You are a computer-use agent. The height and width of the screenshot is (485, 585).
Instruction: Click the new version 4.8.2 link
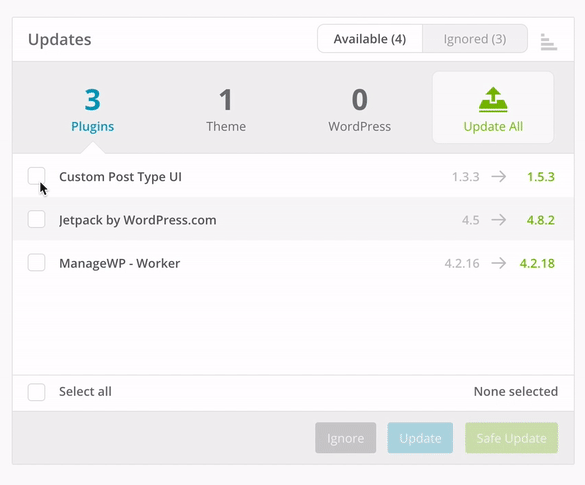(541, 220)
